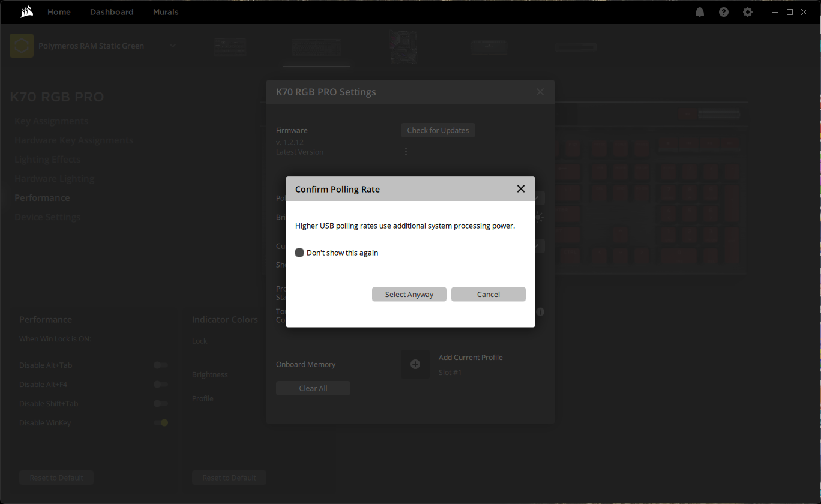The image size is (821, 504).
Task: Click the When Win Lock is ON text
Action: [55, 339]
